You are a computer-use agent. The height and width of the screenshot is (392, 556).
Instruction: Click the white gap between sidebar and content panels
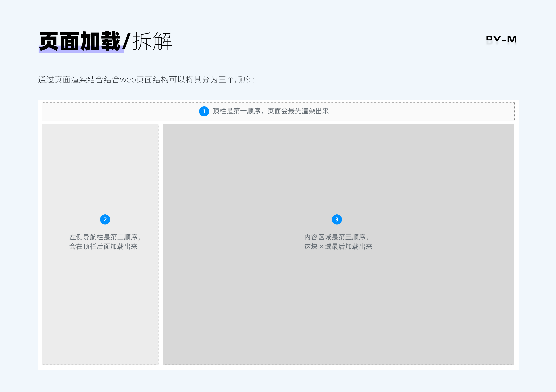(x=161, y=242)
